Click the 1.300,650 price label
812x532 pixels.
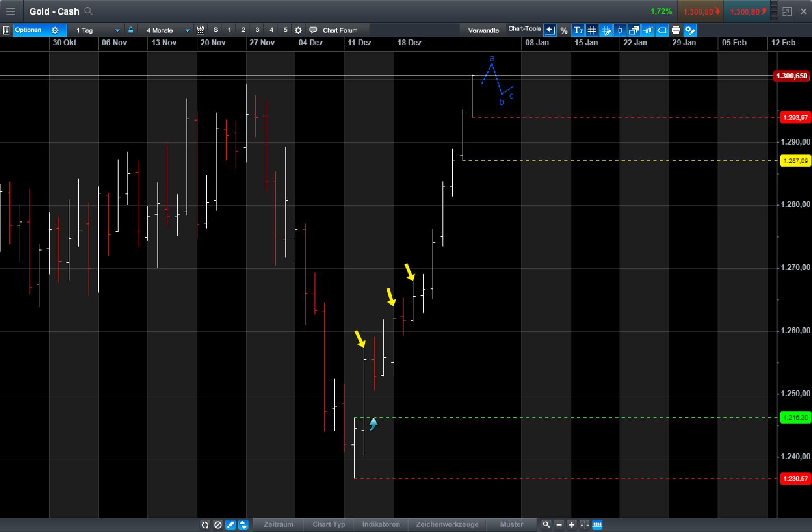(x=793, y=76)
